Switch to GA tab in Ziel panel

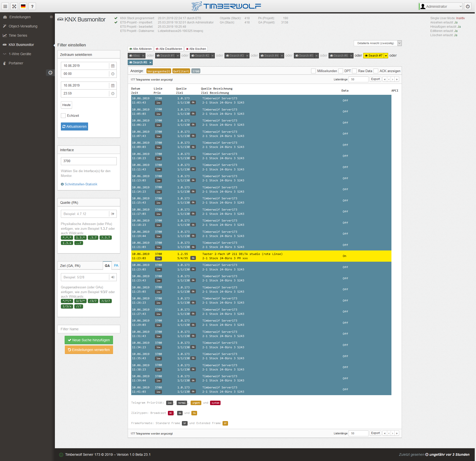click(x=107, y=266)
